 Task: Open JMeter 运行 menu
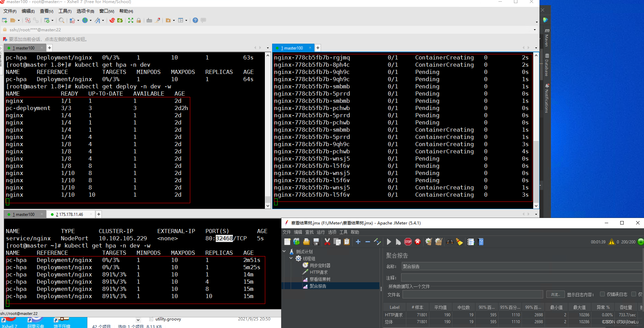click(321, 232)
